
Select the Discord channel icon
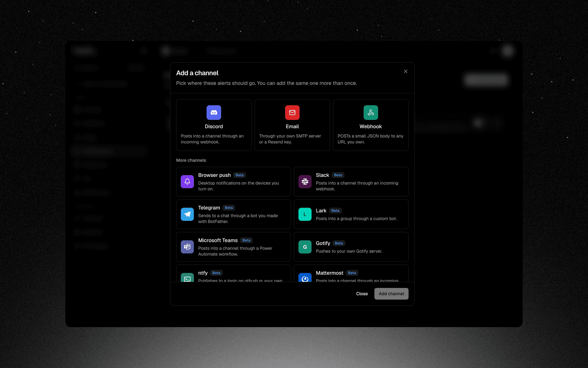click(x=214, y=112)
